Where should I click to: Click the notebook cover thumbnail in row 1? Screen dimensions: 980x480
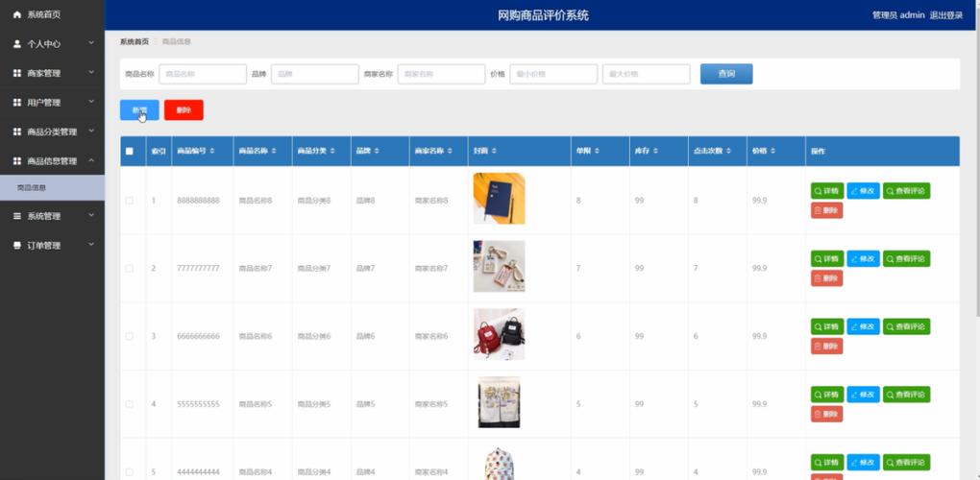click(499, 199)
